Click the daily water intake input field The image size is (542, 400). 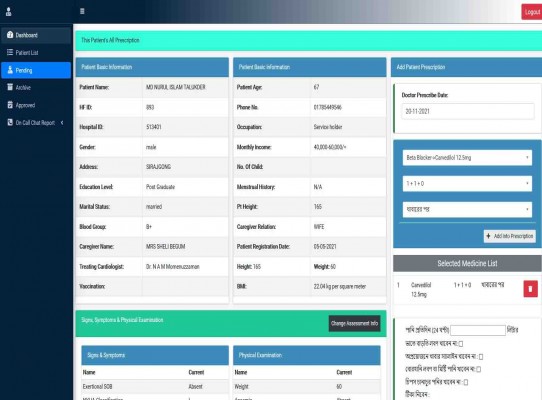pyautogui.click(x=478, y=330)
